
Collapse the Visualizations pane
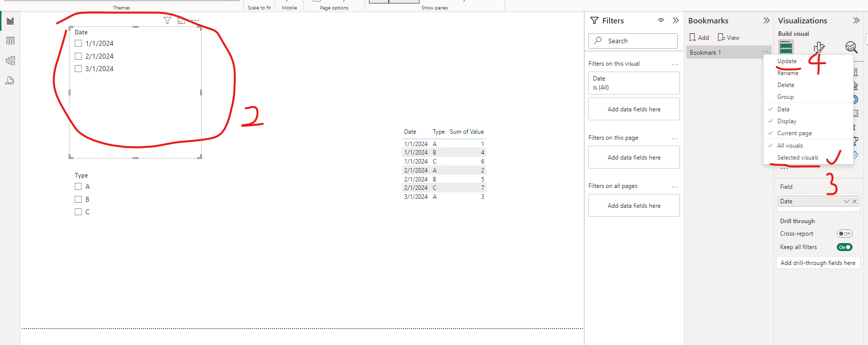(x=856, y=20)
